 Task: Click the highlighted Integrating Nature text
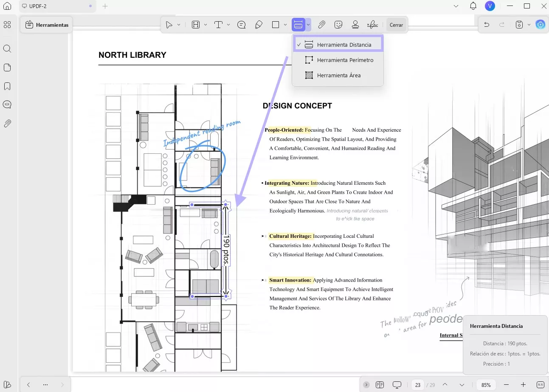coord(287,183)
